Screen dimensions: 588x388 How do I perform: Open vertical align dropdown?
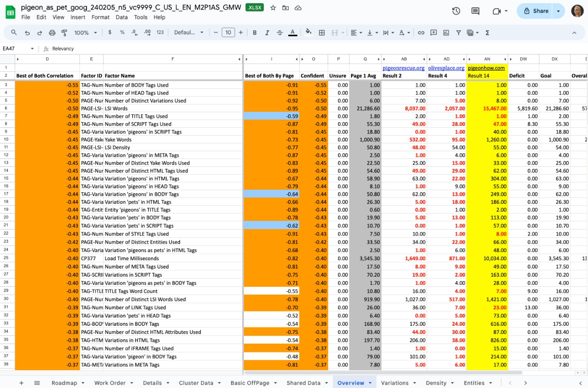click(x=373, y=33)
